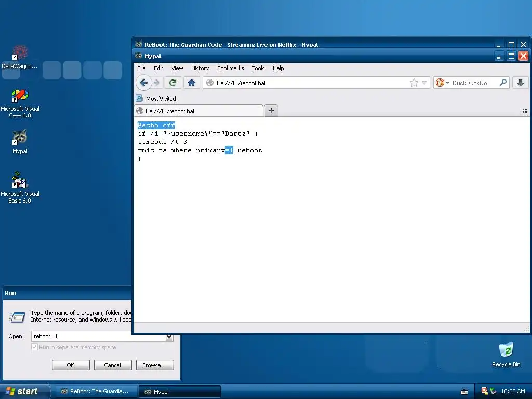
Task: Switch to Mypal taskbar button
Action: click(x=179, y=392)
